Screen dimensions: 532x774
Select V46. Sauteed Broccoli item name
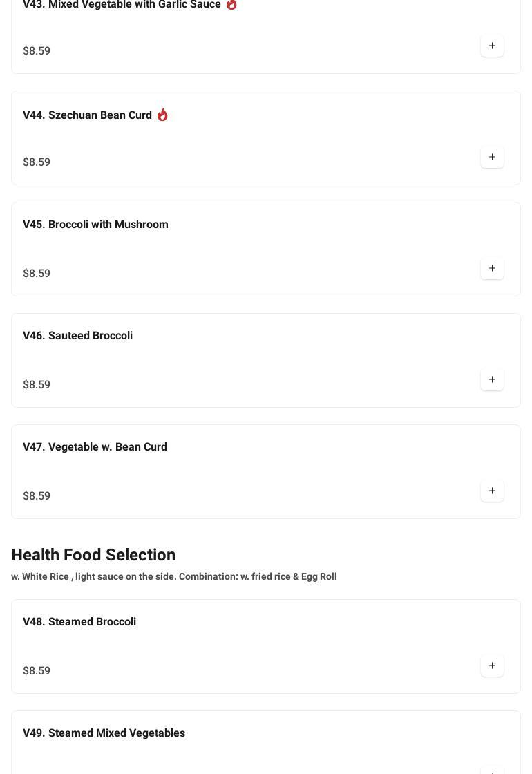(x=77, y=336)
